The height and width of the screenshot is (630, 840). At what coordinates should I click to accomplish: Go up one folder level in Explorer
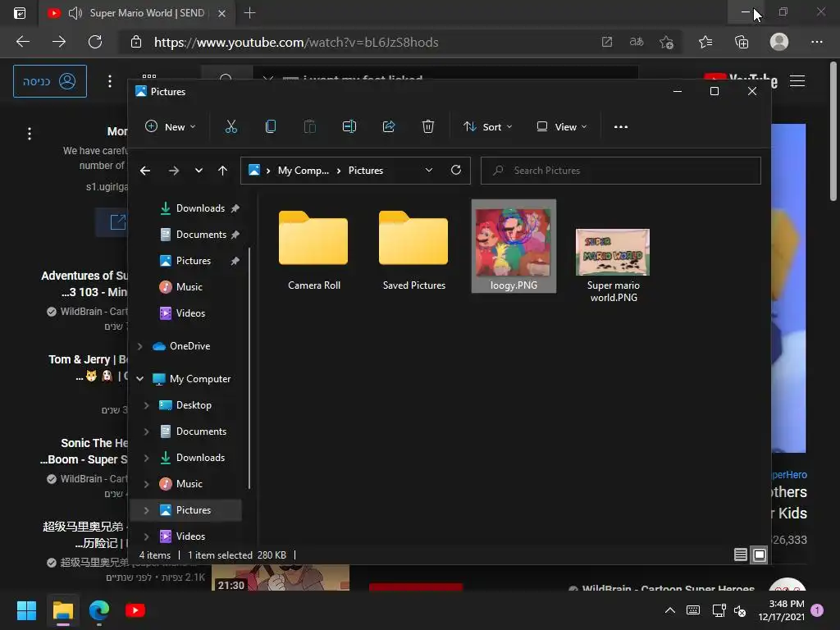point(223,171)
